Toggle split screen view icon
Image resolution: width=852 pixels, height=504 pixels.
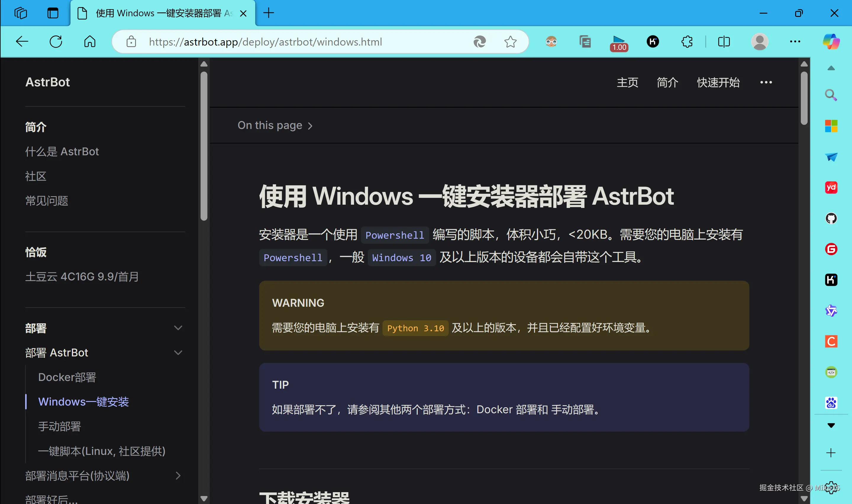[x=724, y=42]
